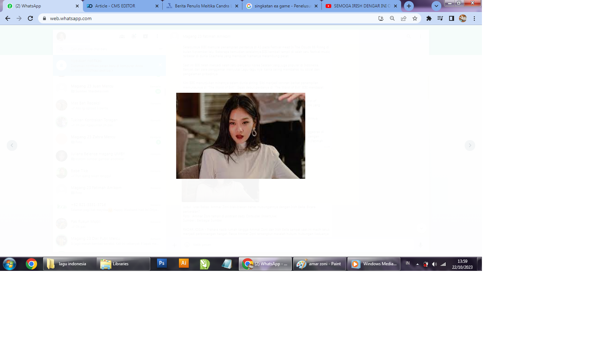Open Chrome three-dot menu
Image resolution: width=592 pixels, height=364 pixels.
(475, 18)
